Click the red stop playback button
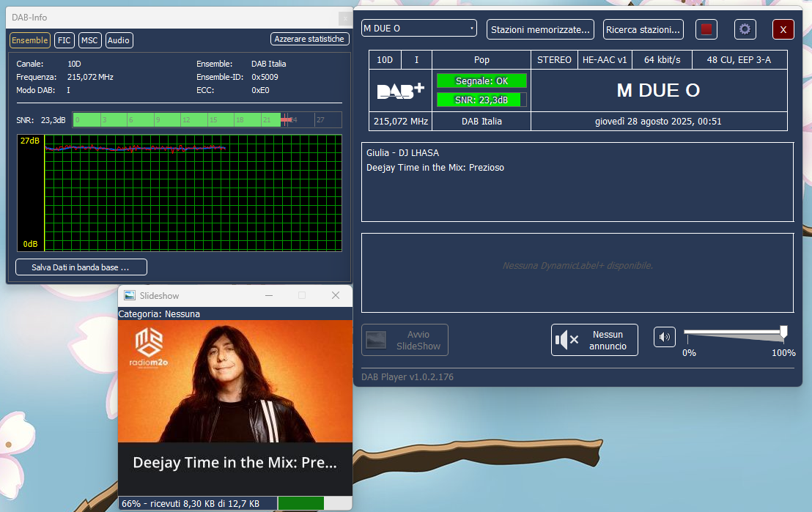Image resolution: width=812 pixels, height=512 pixels. pyautogui.click(x=706, y=29)
